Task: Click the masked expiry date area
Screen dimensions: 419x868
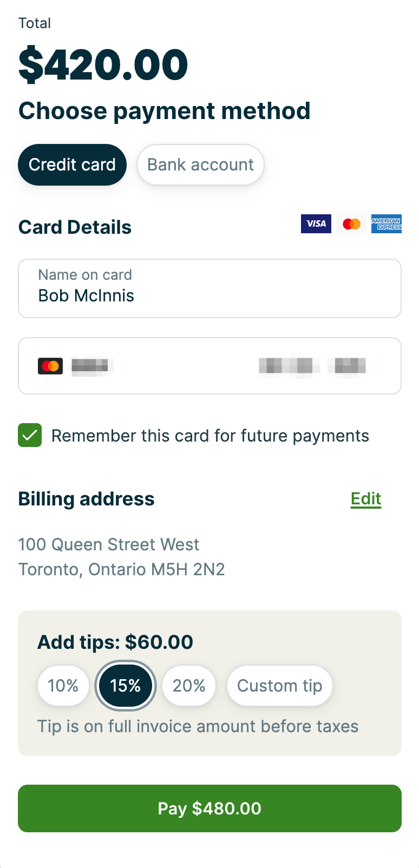Action: tap(289, 366)
